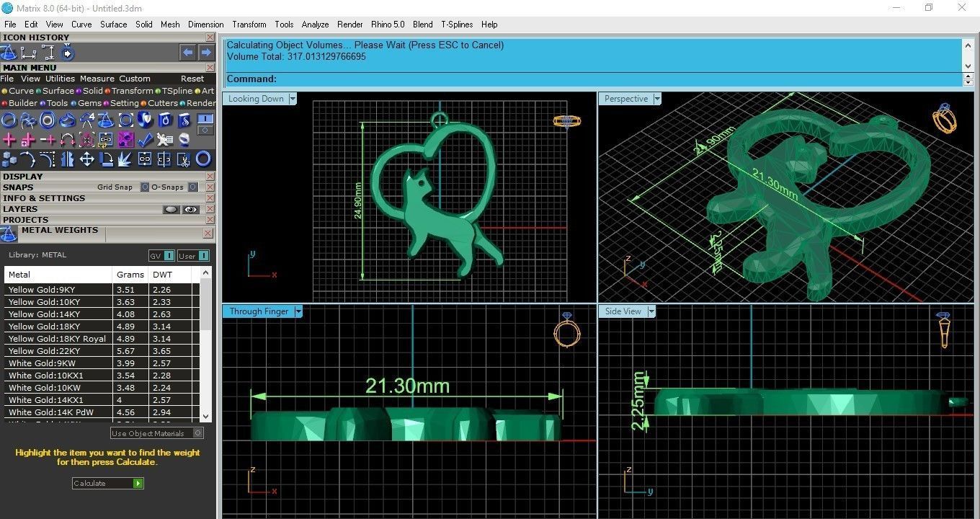Screen dimensions: 980x519
Task: Select the Ring Rail tool icon
Action: [8, 120]
